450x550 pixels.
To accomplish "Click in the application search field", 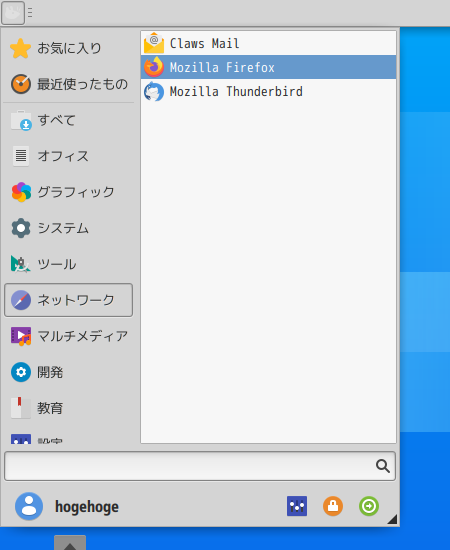I will 200,466.
